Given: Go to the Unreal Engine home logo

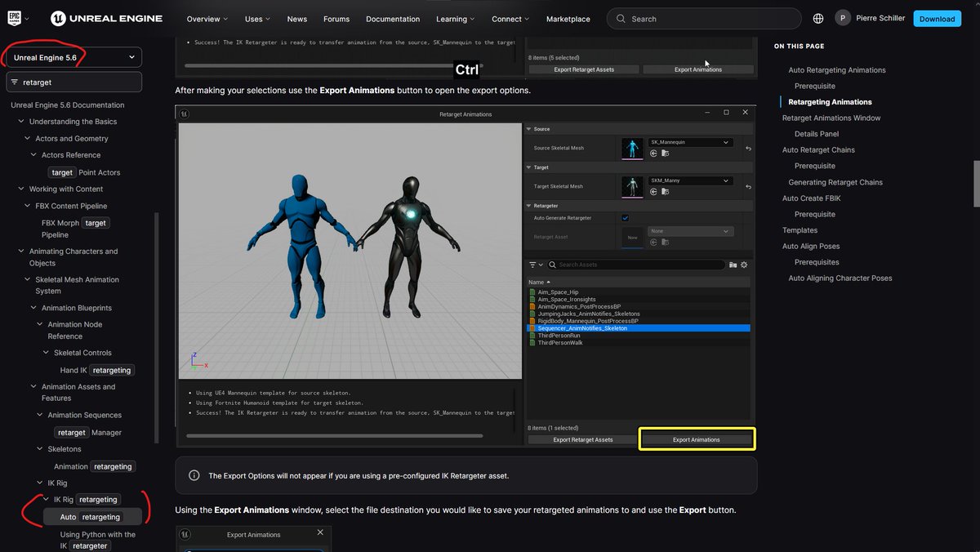Looking at the screenshot, I should click(x=106, y=18).
